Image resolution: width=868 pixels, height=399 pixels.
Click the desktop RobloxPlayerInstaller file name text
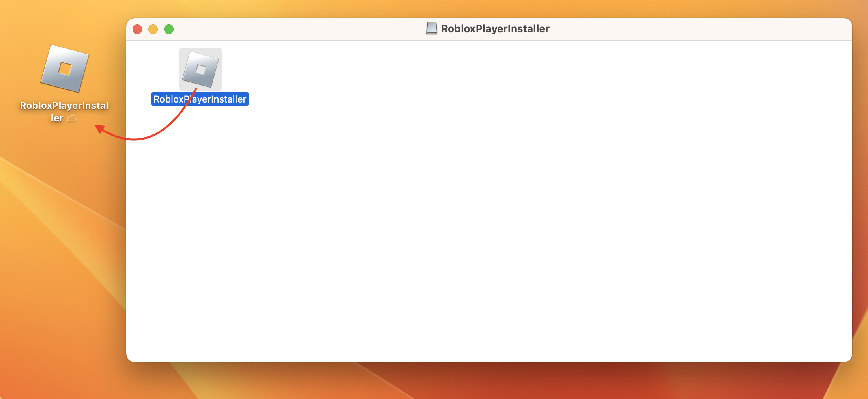64,112
